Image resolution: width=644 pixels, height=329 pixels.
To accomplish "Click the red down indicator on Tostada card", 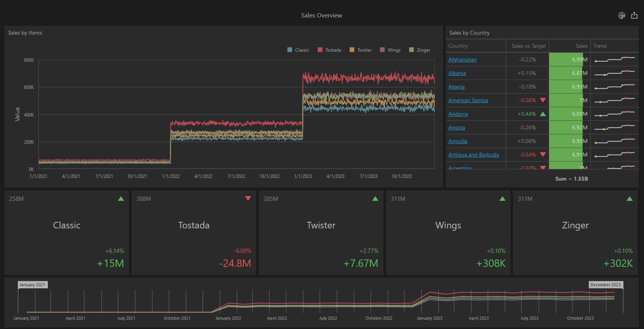I will (248, 198).
